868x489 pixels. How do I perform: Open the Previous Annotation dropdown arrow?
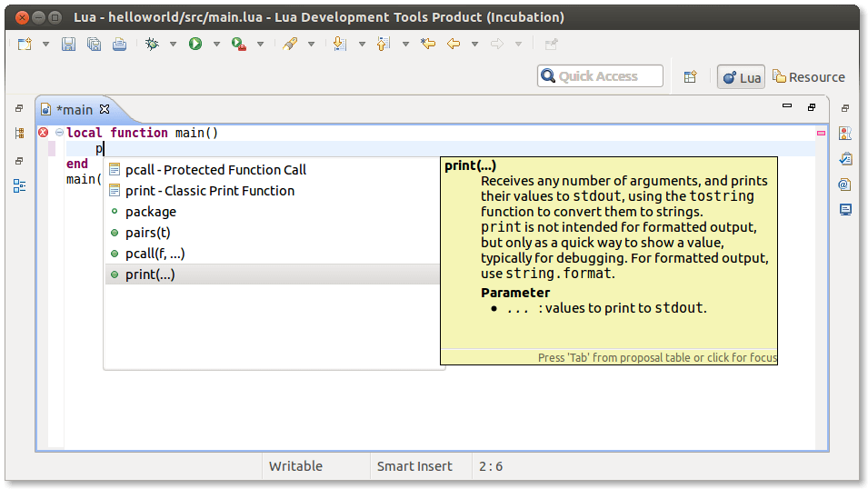click(x=405, y=45)
